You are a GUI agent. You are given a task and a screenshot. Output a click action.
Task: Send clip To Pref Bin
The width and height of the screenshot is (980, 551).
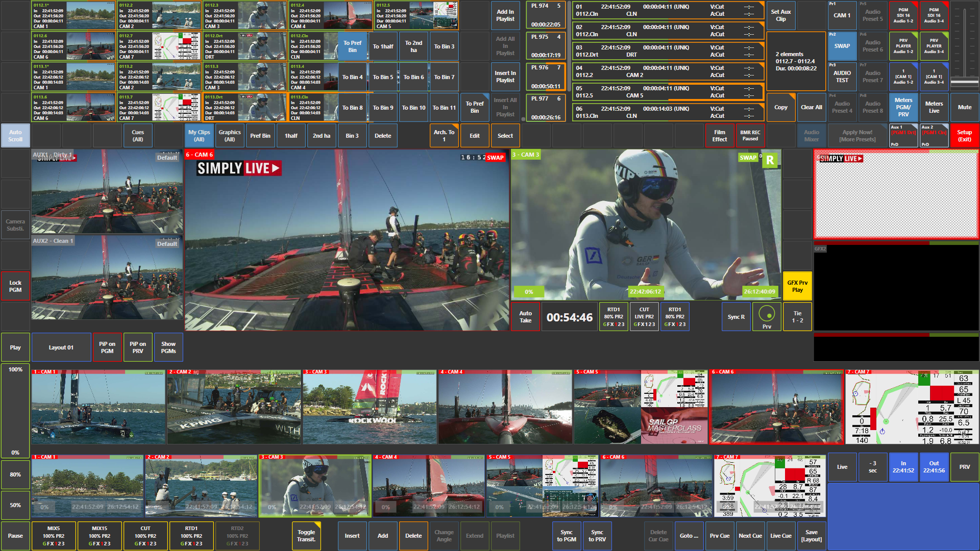352,46
